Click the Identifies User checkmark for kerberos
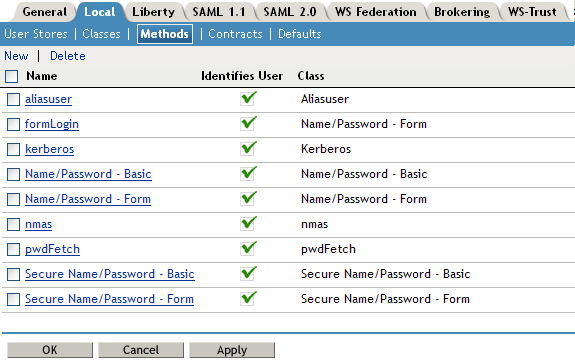The width and height of the screenshot is (575, 360). (x=249, y=148)
